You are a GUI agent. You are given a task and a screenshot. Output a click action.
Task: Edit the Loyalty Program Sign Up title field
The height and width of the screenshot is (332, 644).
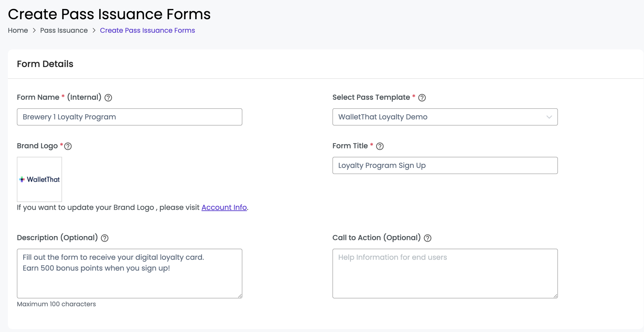(x=445, y=165)
